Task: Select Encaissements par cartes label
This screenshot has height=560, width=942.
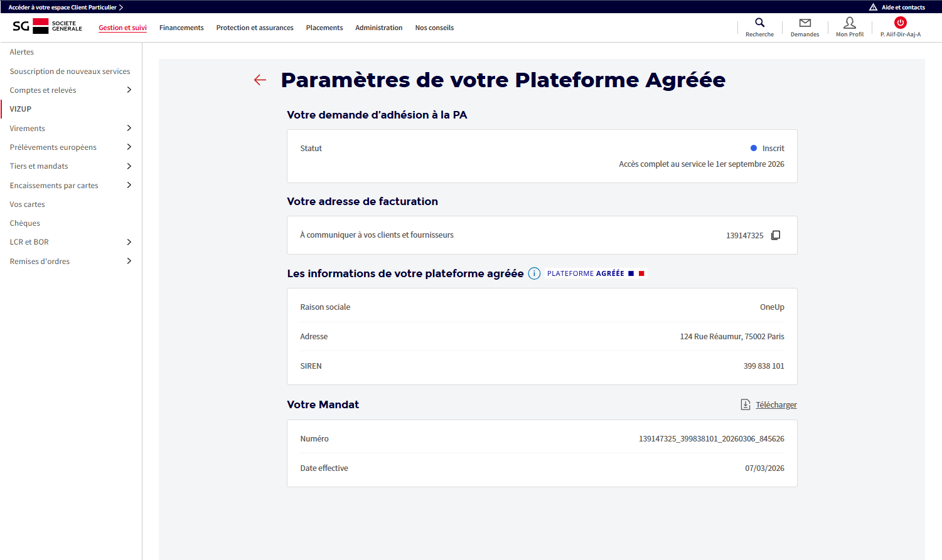Action: pos(54,186)
